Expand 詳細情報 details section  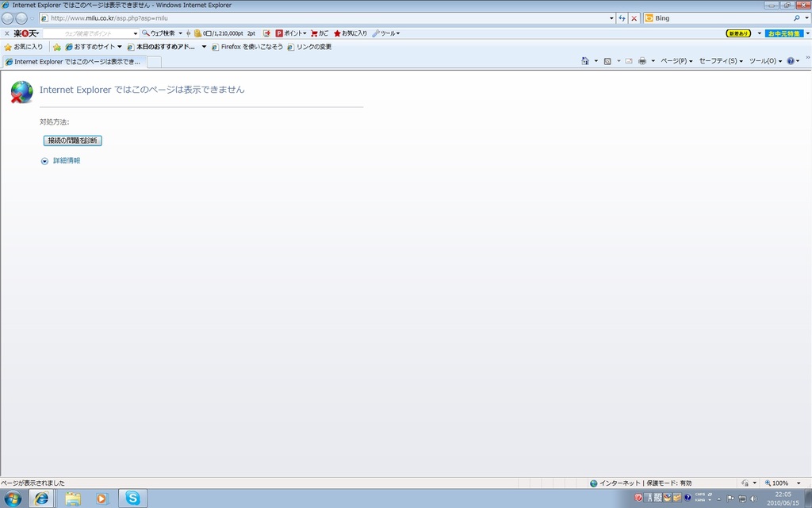[45, 161]
